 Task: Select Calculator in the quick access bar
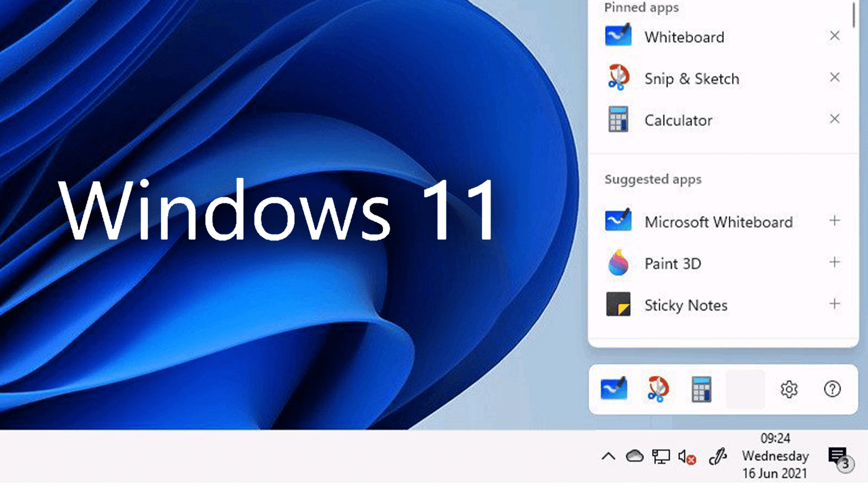point(700,389)
